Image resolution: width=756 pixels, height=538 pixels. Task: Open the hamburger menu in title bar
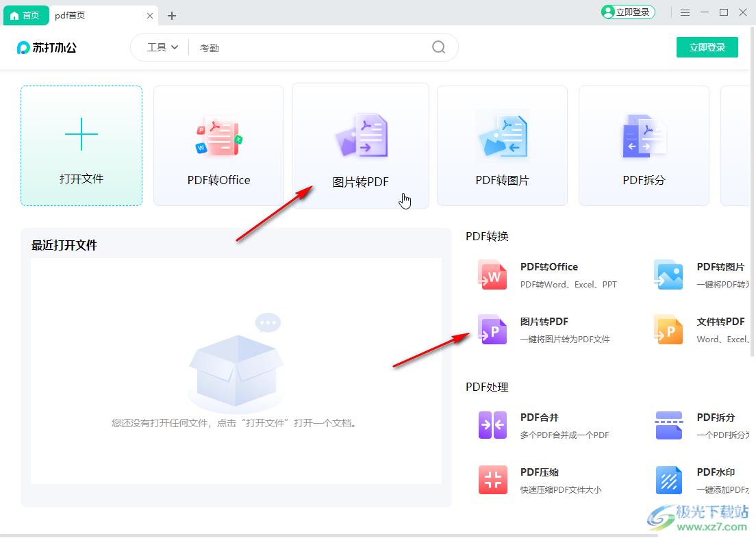[x=685, y=12]
